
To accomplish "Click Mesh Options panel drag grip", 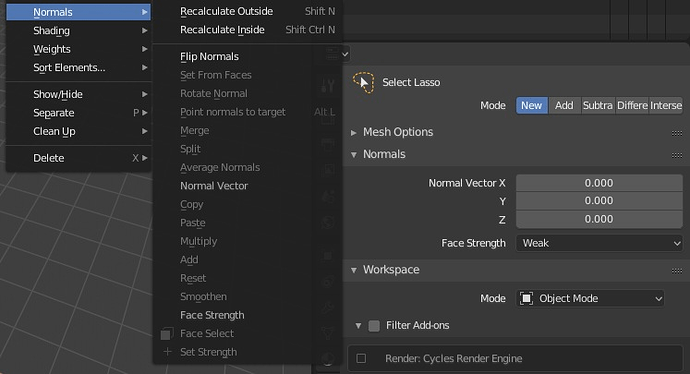I will tap(677, 133).
